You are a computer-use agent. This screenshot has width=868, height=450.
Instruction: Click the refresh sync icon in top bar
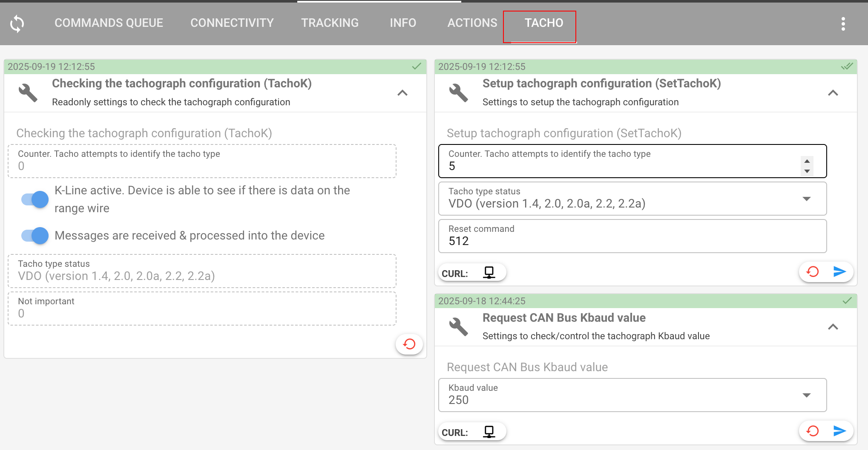17,23
